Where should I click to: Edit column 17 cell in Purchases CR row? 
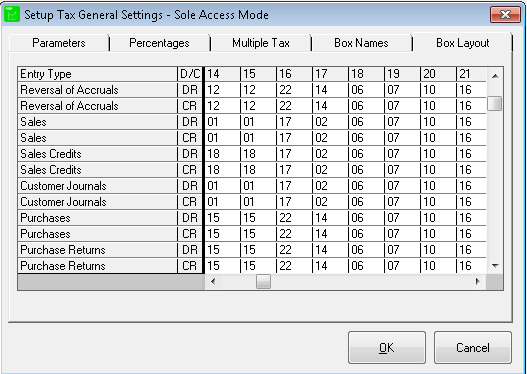[x=330, y=234]
